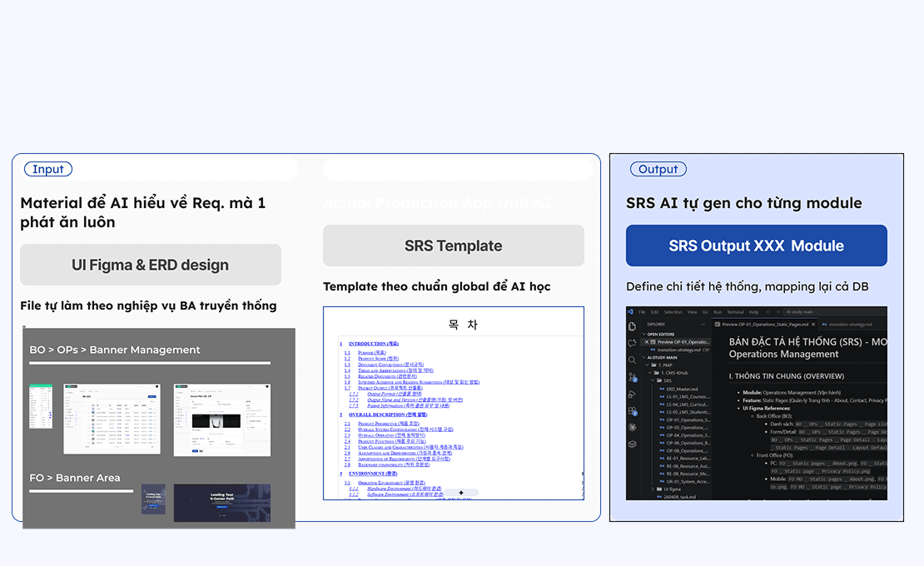Screen dimensions: 924x566
Task: Click the forward navigation arrow in VS Code
Action: [x=777, y=312]
